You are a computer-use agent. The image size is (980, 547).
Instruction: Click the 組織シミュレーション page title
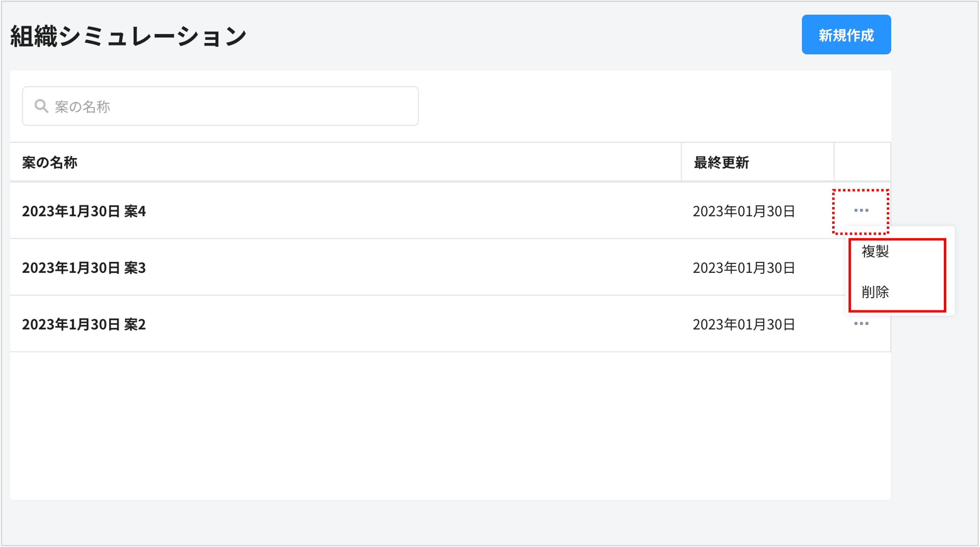tap(128, 37)
